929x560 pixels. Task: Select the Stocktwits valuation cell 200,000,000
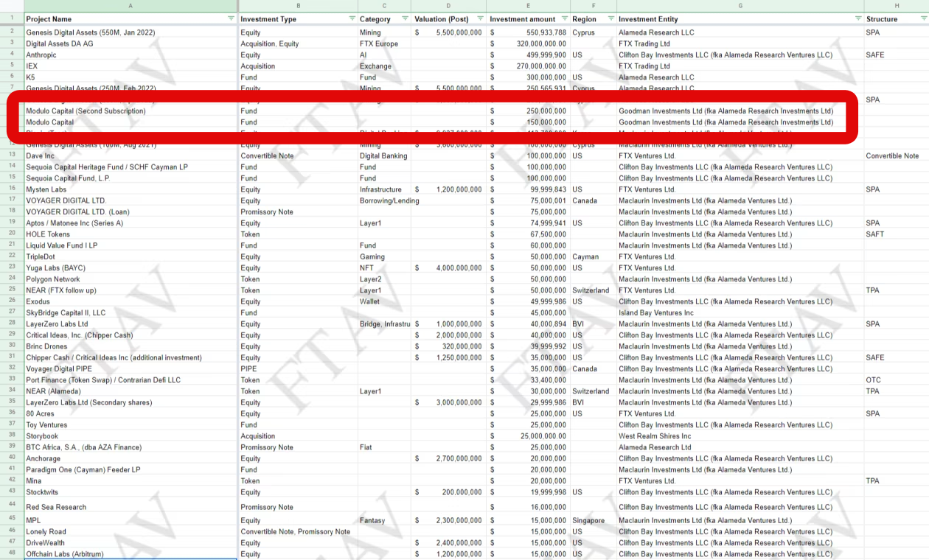click(x=449, y=492)
